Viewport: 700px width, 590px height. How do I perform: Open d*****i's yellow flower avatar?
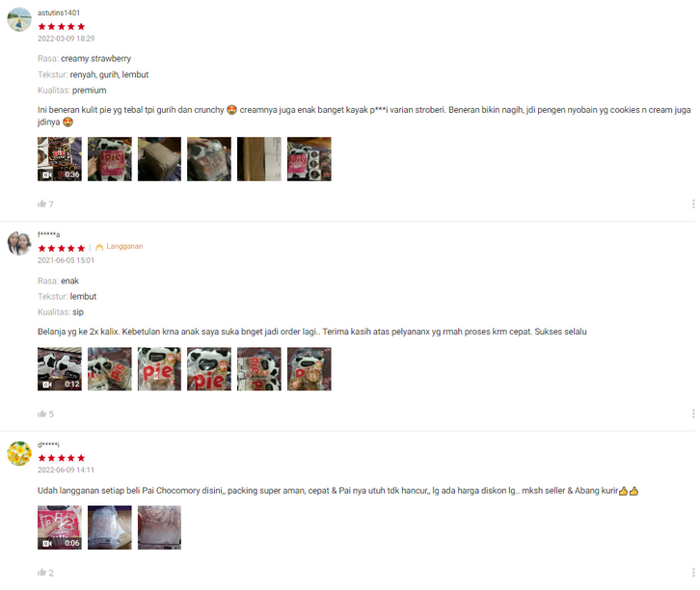(x=19, y=453)
